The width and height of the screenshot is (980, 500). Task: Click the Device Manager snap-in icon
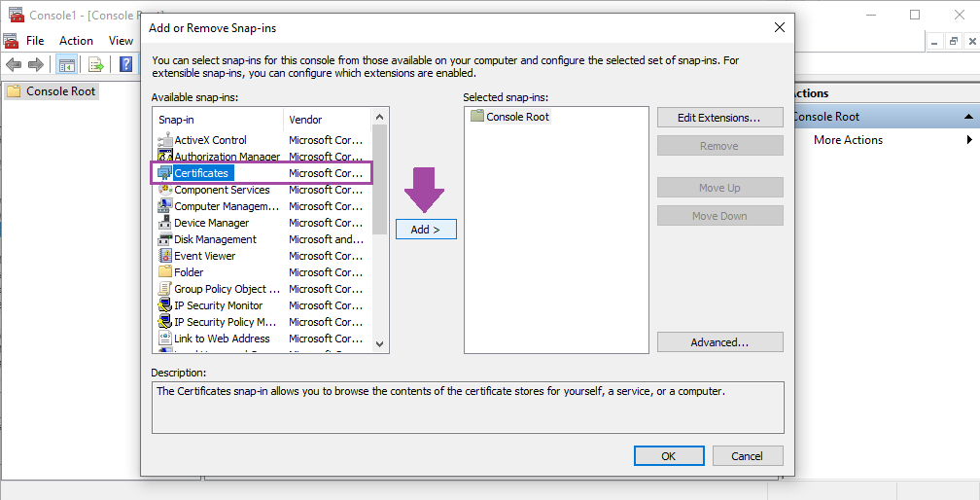pos(165,223)
